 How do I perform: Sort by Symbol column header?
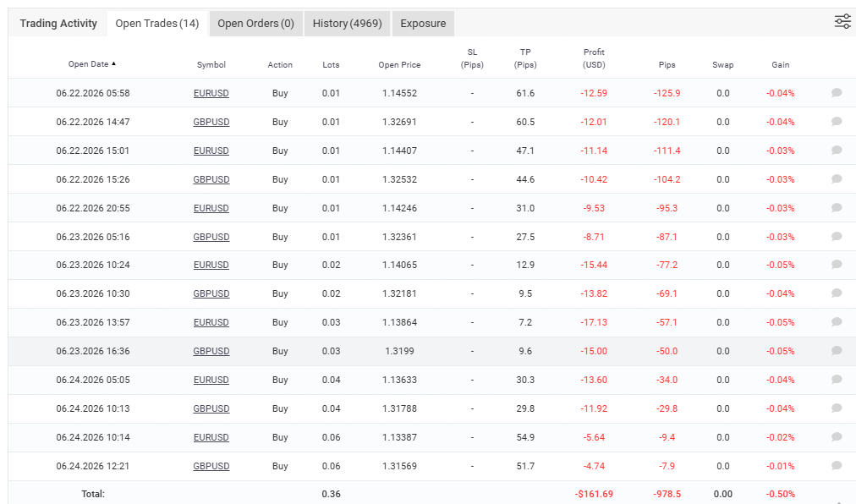point(211,64)
